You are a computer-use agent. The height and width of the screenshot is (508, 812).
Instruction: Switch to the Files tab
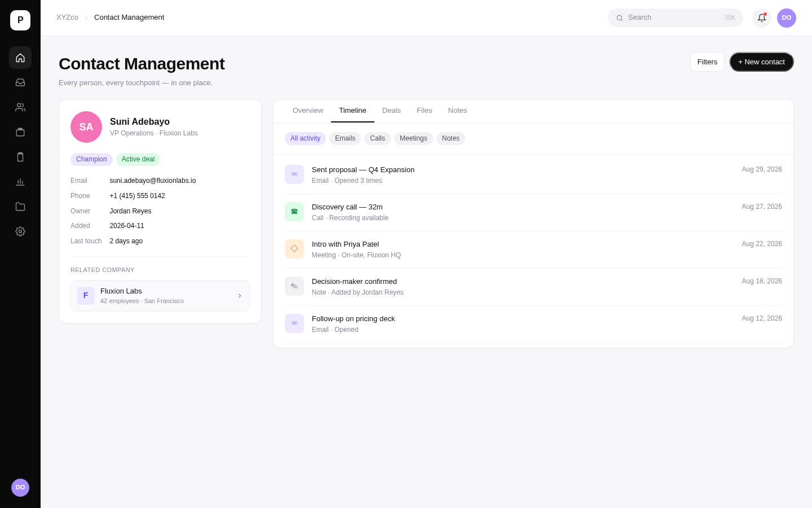[x=425, y=111]
